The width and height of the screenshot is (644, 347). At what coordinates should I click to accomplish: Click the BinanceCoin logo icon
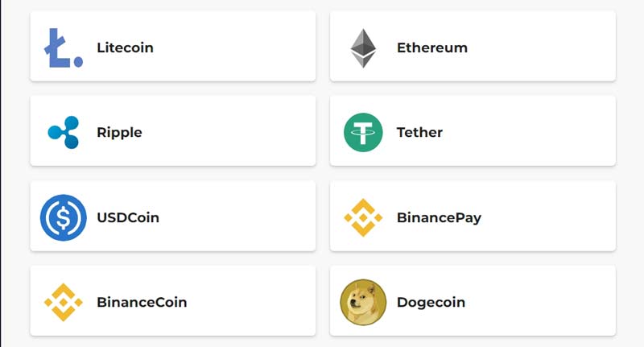(63, 303)
